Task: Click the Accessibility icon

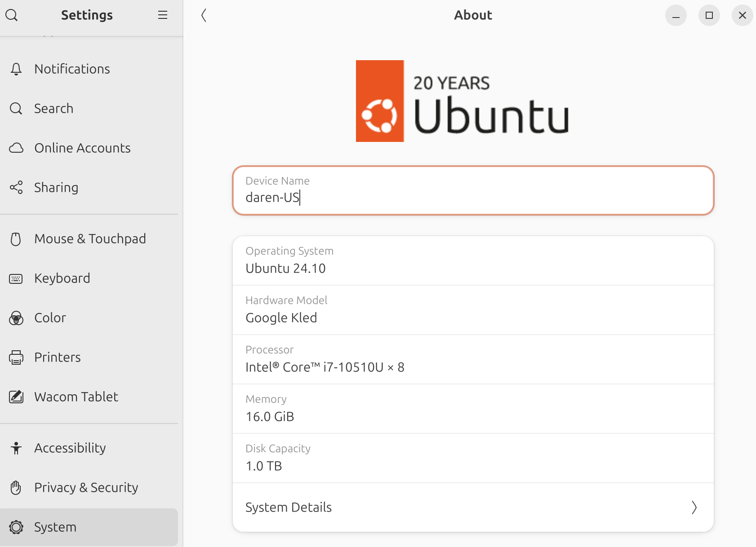Action: pos(16,448)
